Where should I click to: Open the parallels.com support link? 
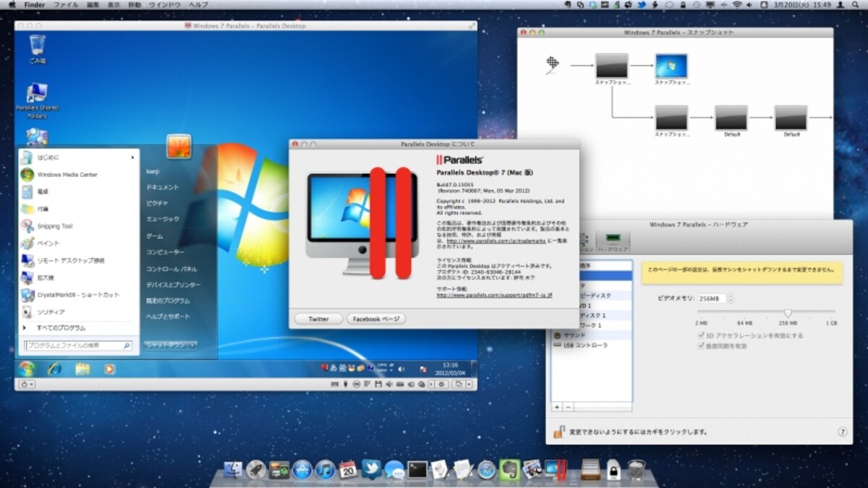(x=495, y=295)
